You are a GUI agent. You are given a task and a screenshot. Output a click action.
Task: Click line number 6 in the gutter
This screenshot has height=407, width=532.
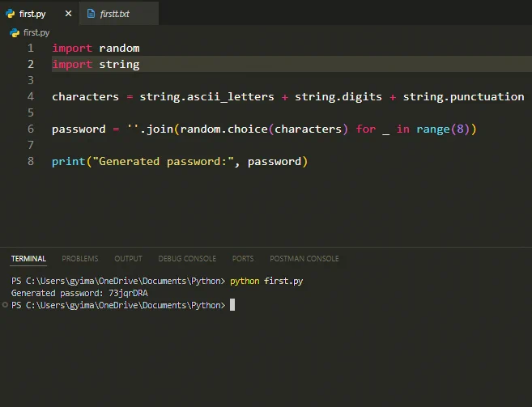[x=31, y=129]
